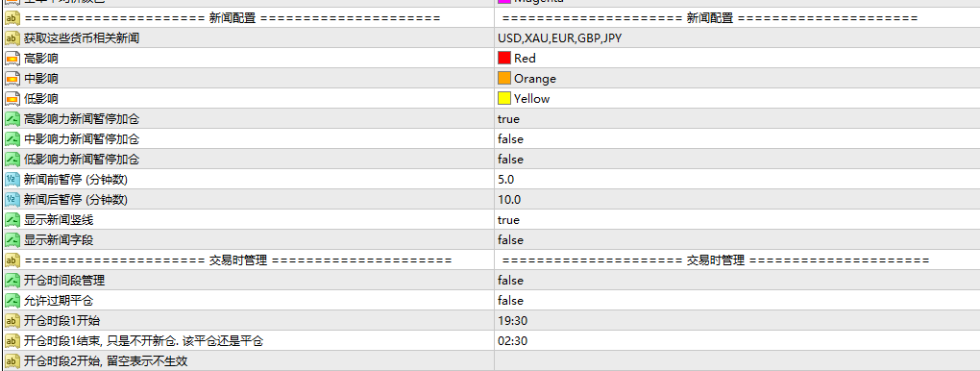Click the bool icon beside 中影响力新闻暂停加仓
This screenshot has height=371, width=980.
pyautogui.click(x=12, y=139)
